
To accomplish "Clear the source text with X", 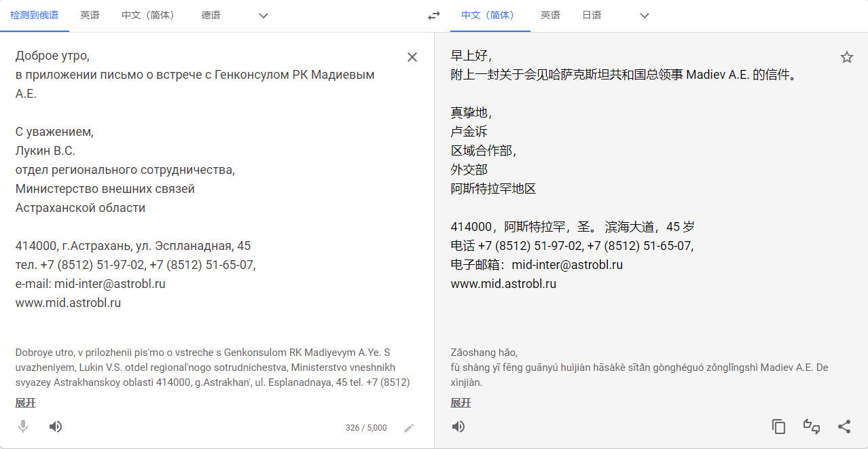I will coord(412,57).
